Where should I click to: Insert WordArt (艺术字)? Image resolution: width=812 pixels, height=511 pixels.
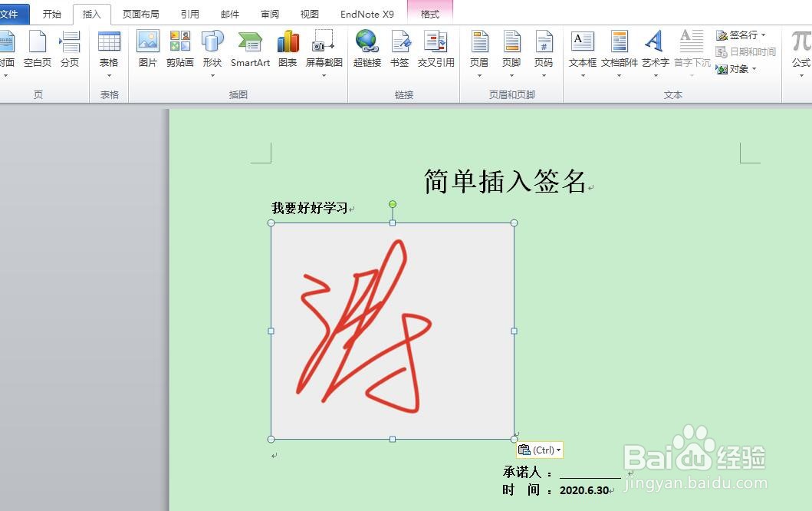655,48
